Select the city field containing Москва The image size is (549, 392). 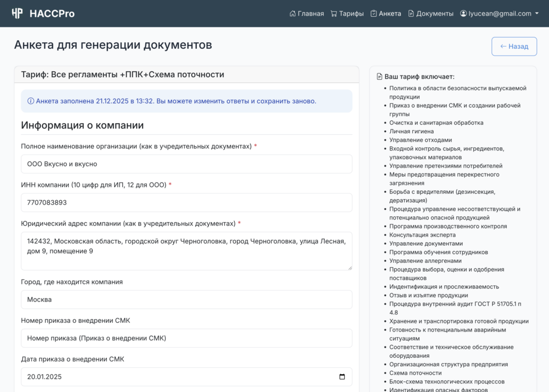(x=187, y=299)
